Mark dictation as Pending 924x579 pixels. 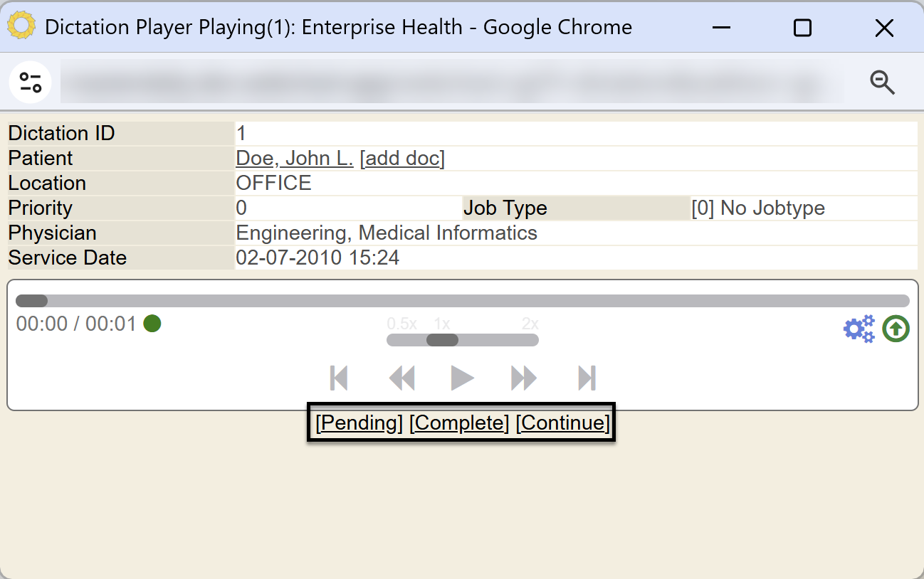[x=359, y=423]
